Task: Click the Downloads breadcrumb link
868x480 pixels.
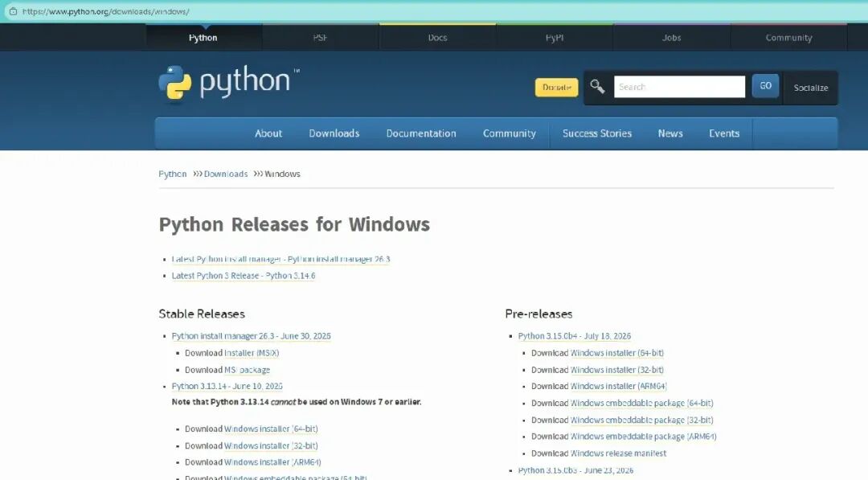Action: (226, 174)
